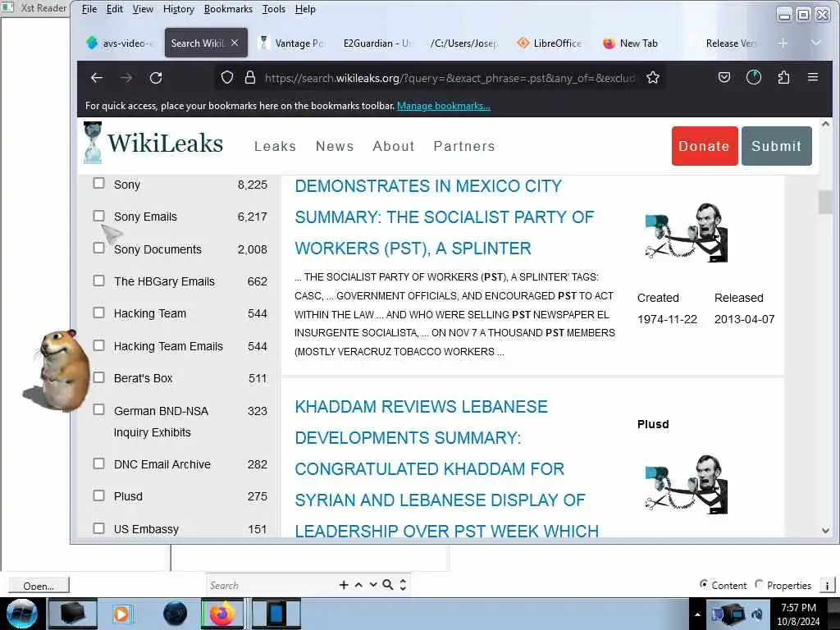
Task: Close the Search WikiLeaks tab
Action: (235, 43)
